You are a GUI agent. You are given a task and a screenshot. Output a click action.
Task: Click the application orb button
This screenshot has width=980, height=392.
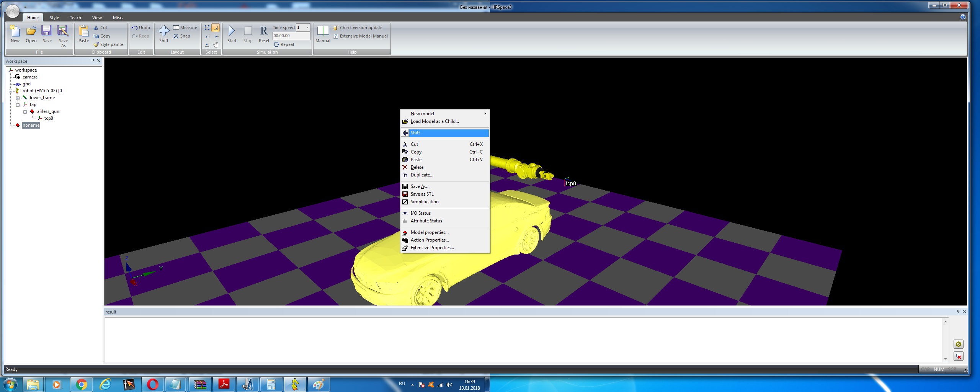13,11
